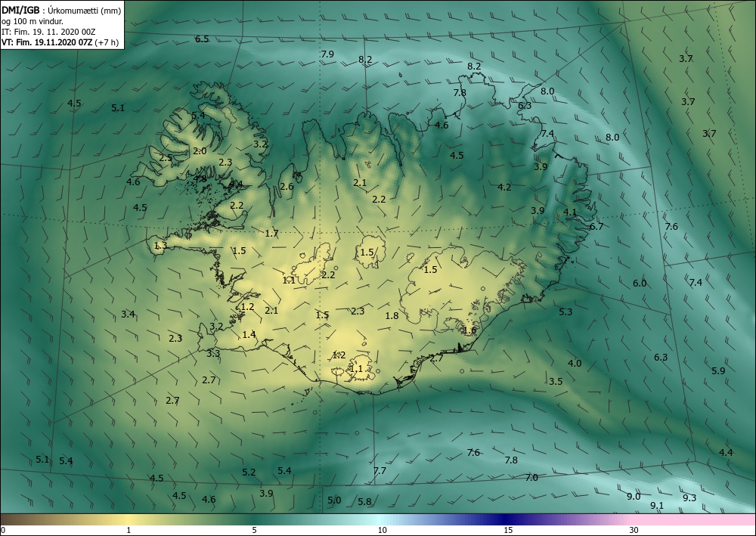Click the map value 6.5
756x536 pixels.
click(202, 39)
